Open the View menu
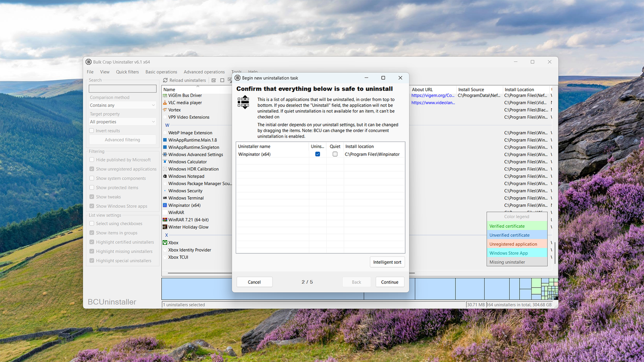The width and height of the screenshot is (644, 362). point(105,72)
